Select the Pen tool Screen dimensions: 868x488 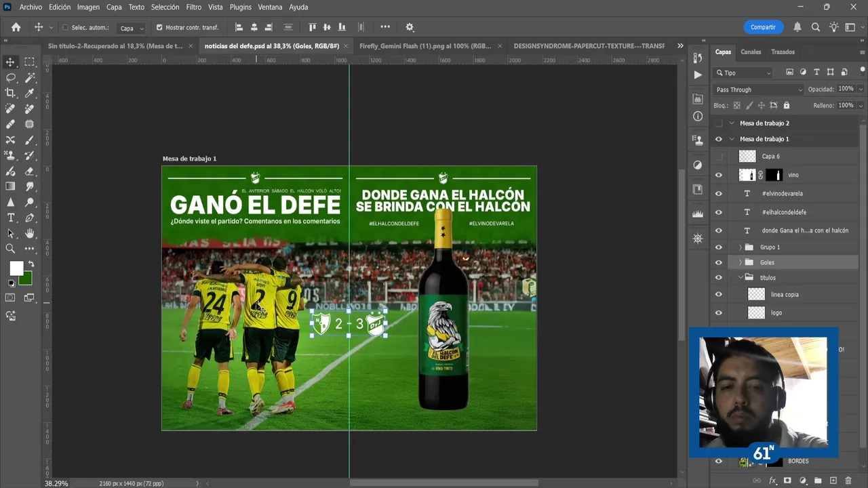30,218
